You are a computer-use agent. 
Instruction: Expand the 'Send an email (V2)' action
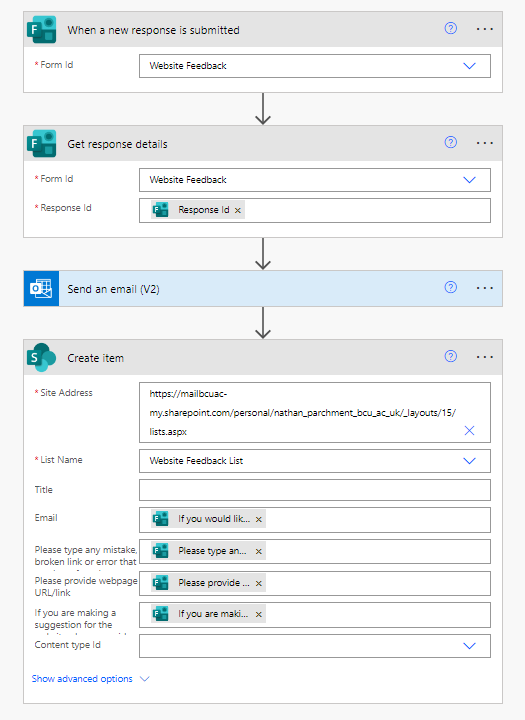263,289
